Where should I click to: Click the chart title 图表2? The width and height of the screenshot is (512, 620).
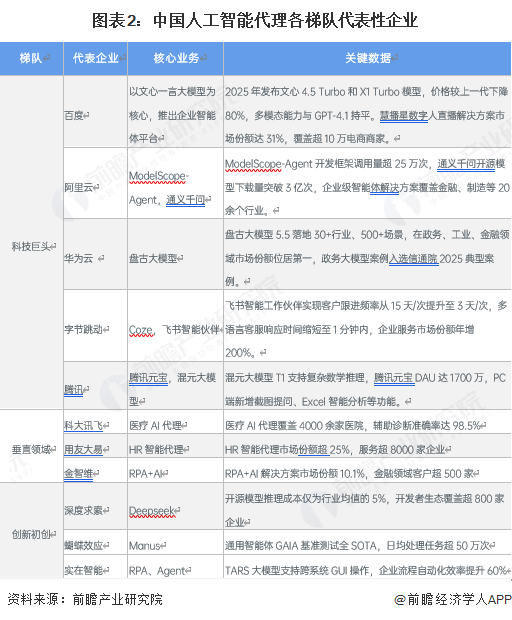tap(255, 20)
